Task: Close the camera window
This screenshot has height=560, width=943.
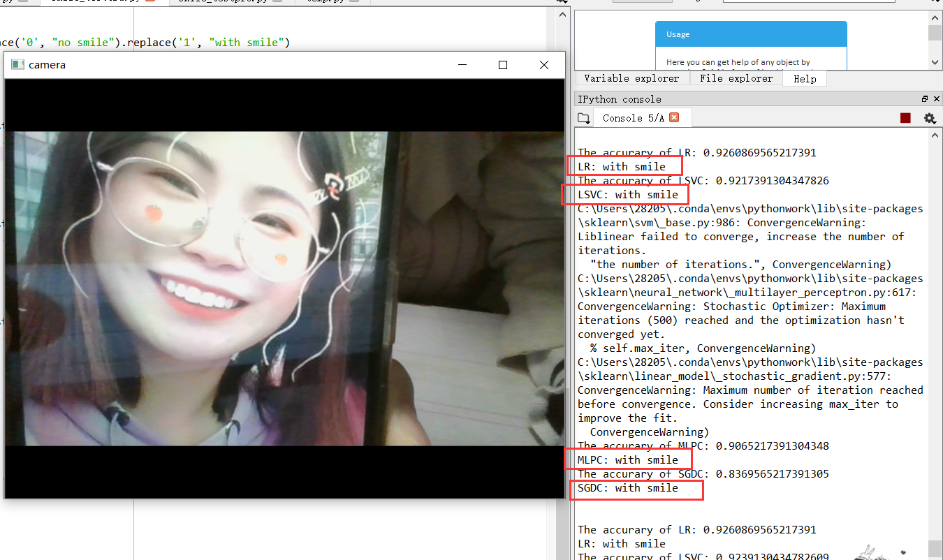Action: click(543, 65)
